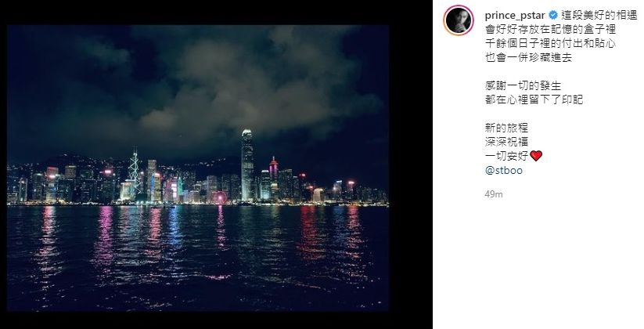Select caption text 一切安好
This screenshot has width=644, height=329.
[507, 156]
